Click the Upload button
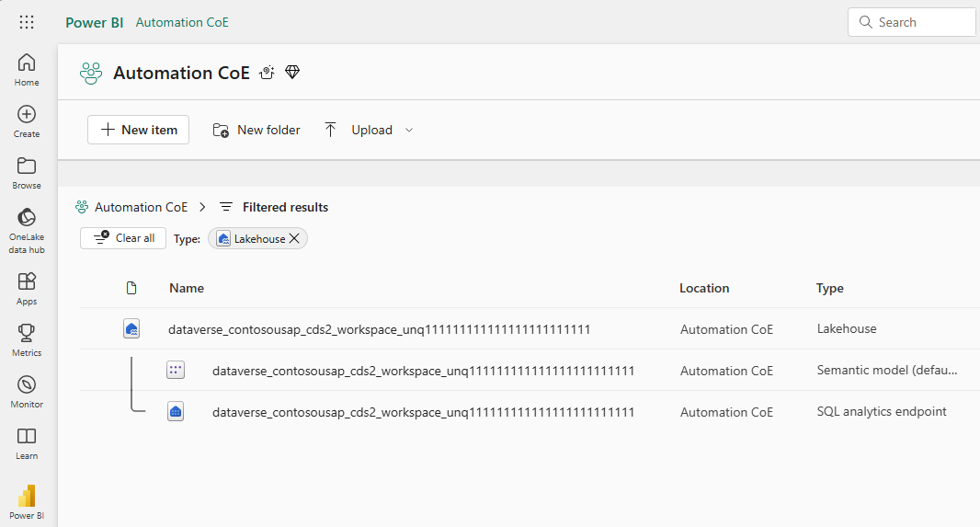This screenshot has height=527, width=980. pos(359,130)
